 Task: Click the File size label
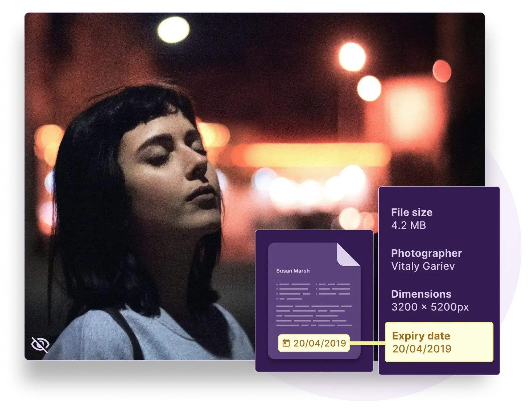(x=412, y=212)
